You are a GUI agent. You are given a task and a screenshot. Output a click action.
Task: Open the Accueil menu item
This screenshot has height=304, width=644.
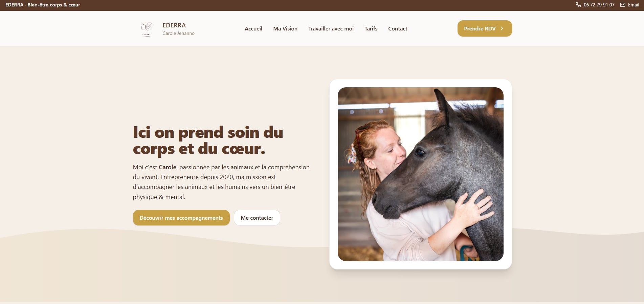click(253, 29)
